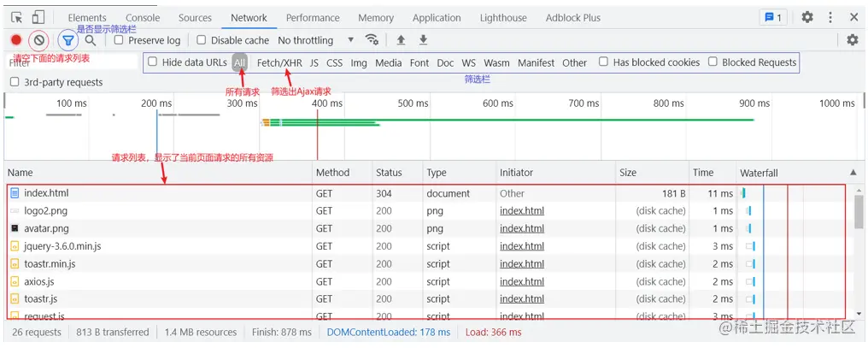Image resolution: width=868 pixels, height=348 pixels.
Task: Switch to the Console tab
Action: pyautogui.click(x=143, y=18)
